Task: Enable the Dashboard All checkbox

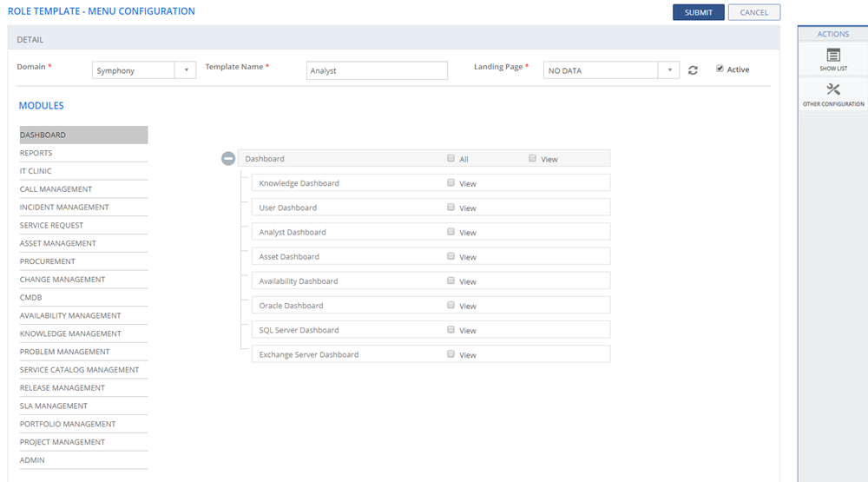Action: pyautogui.click(x=450, y=159)
